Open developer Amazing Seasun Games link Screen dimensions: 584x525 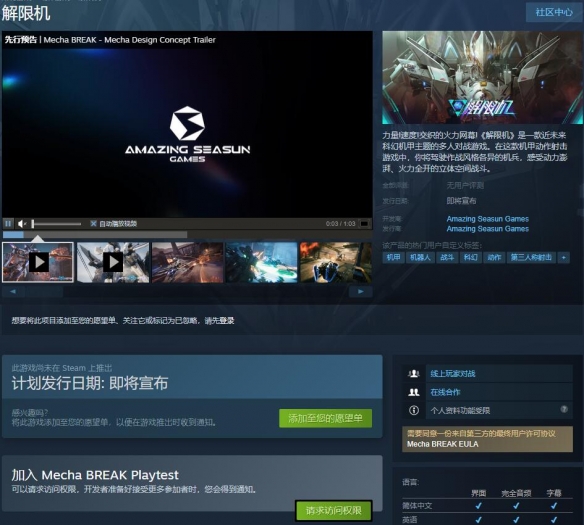point(488,219)
